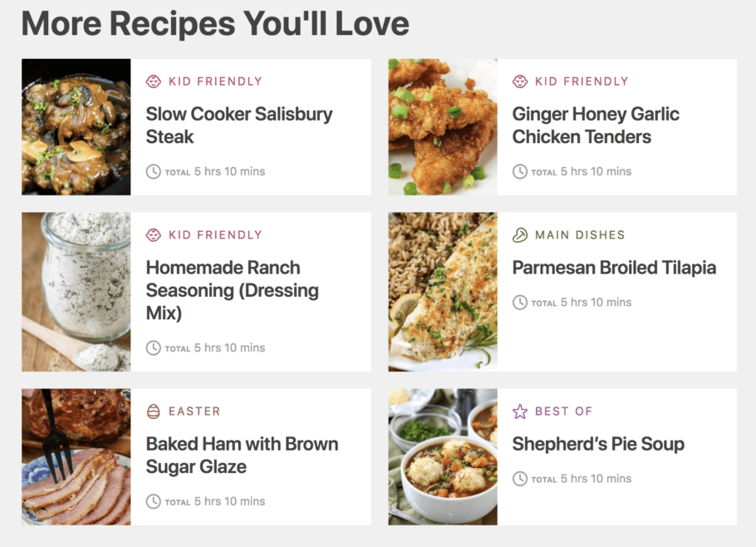Open Homemade Ranch Seasoning (Dressing Mix) recipe
Image resolution: width=756 pixels, height=547 pixels.
click(233, 290)
